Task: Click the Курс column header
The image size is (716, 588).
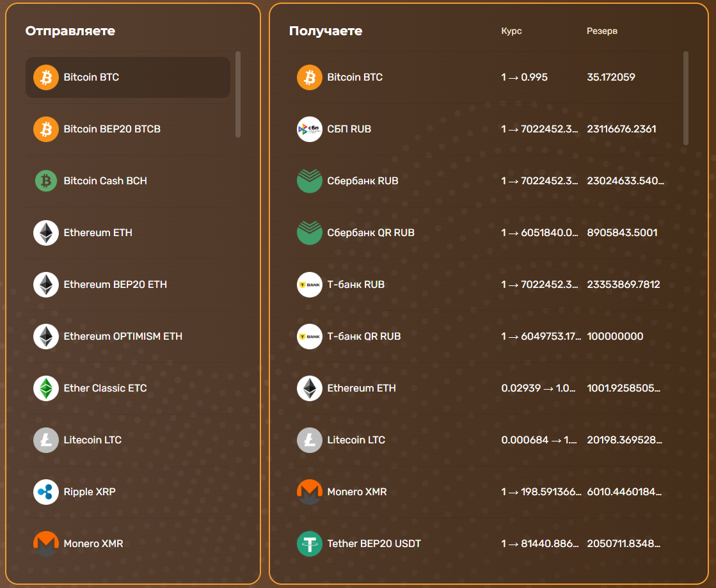Action: pos(511,31)
